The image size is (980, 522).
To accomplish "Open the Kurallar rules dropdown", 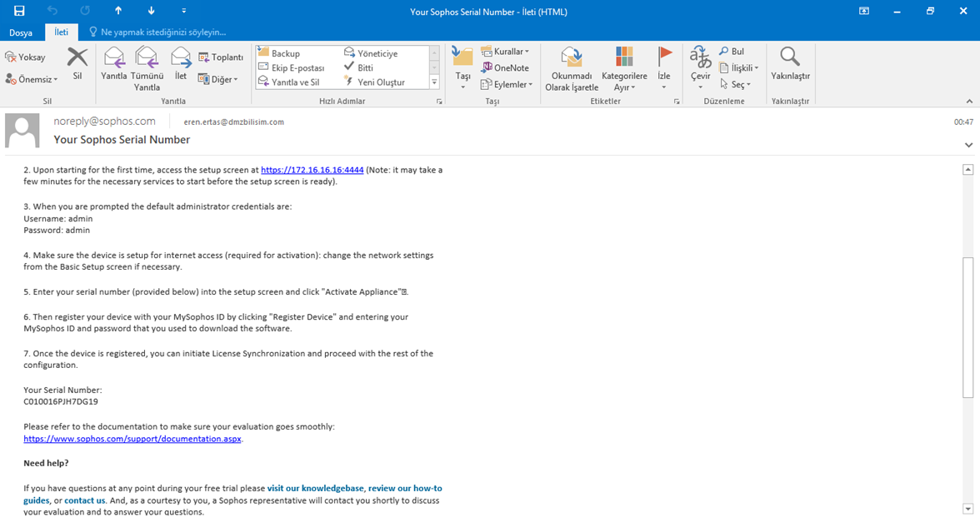I will [505, 52].
